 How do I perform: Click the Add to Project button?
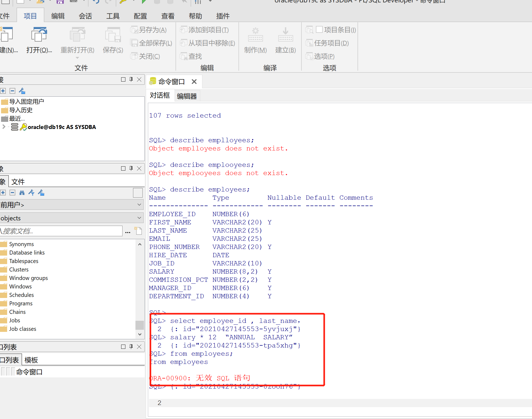(205, 30)
